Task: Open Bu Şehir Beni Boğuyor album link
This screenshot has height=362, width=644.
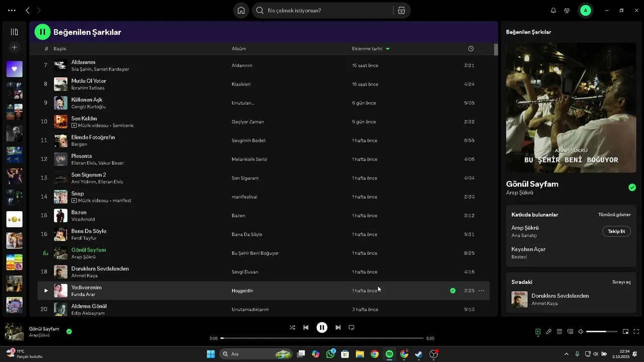Action: point(255,253)
